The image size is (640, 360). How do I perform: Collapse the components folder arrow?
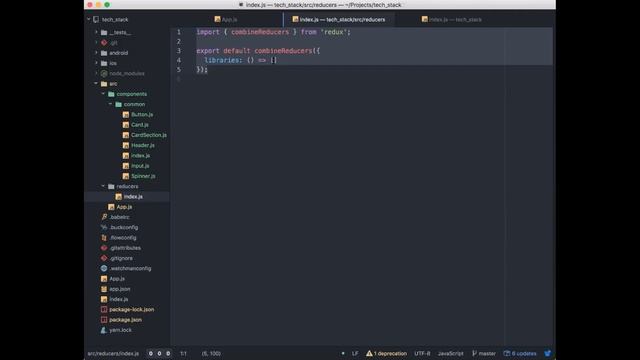[x=103, y=93]
